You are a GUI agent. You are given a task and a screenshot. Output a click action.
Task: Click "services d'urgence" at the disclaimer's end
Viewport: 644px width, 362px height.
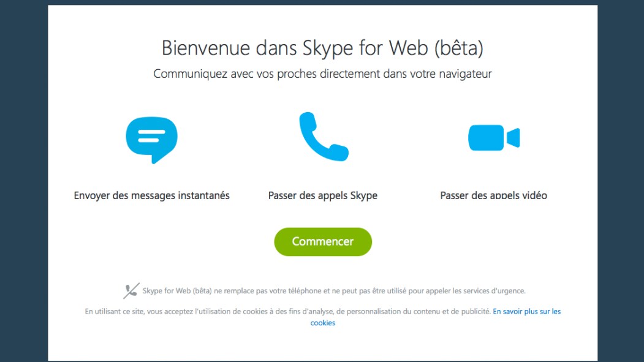496,291
